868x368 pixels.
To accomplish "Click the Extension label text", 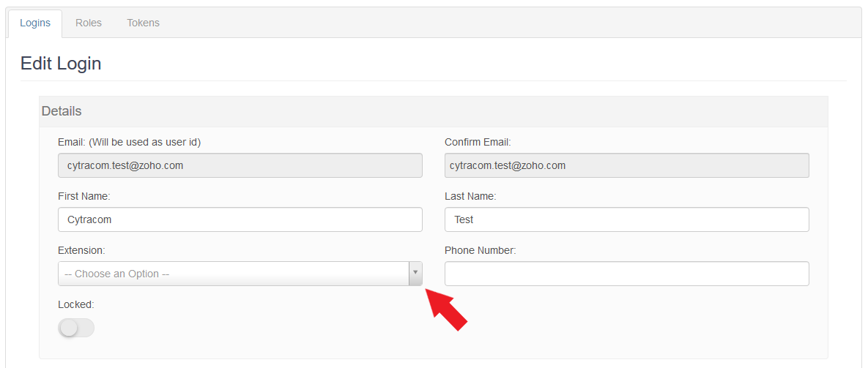I will click(81, 250).
